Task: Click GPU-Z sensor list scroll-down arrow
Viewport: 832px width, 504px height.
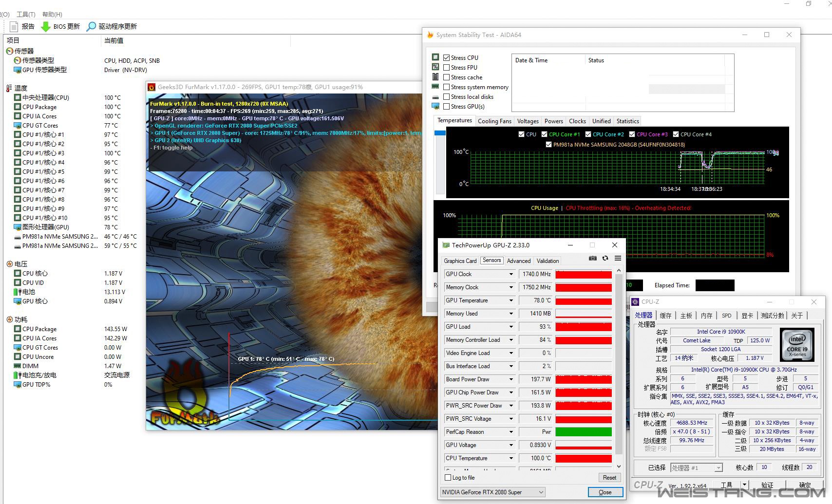Action: (619, 467)
